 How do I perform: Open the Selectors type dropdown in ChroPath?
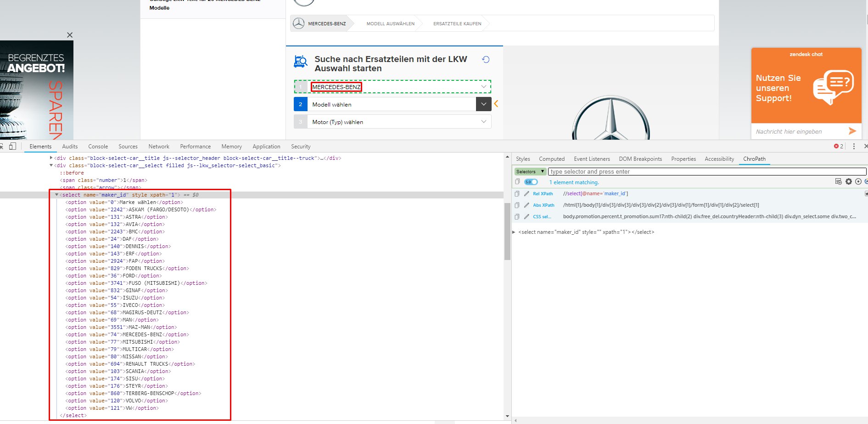[x=530, y=172]
